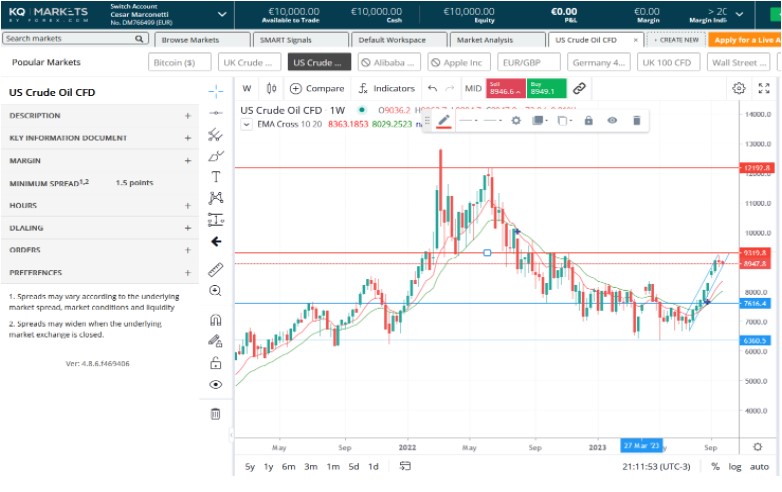Click Apply for a Live Account button
The height and width of the screenshot is (492, 782).
point(745,40)
